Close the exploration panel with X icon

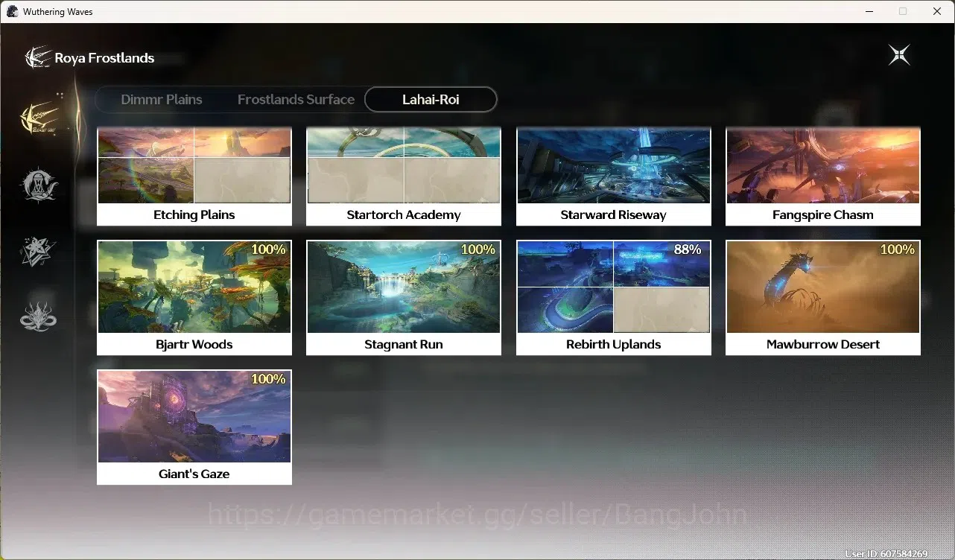click(899, 55)
